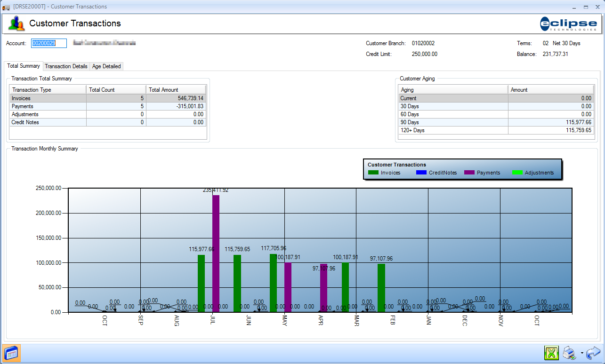The image size is (605, 364).
Task: Select the Payments row in summary table
Action: (x=47, y=106)
